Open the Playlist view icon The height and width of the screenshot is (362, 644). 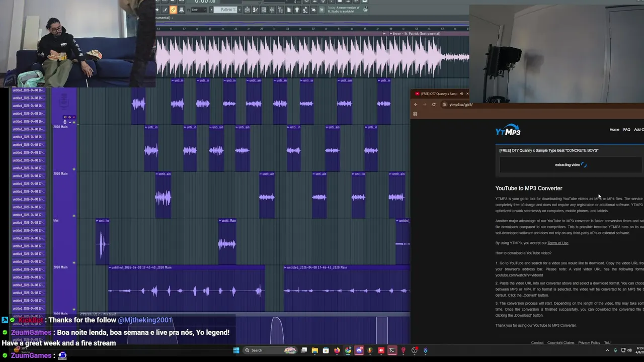(x=247, y=10)
